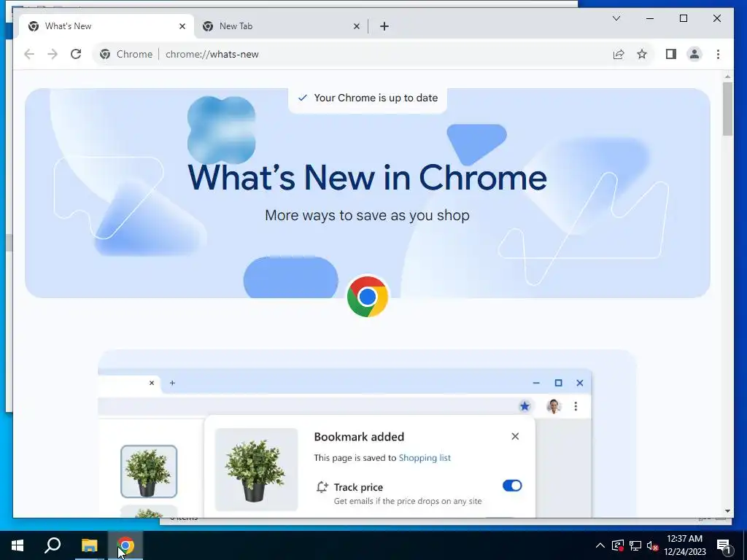Select the What's New tab

pyautogui.click(x=107, y=26)
